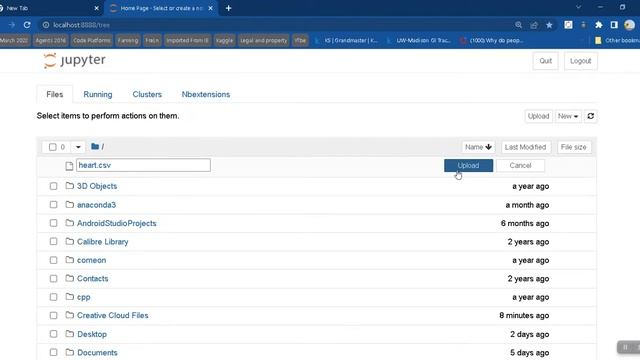Viewport: 640px width, 360px height.
Task: Check the box for Creative Cloud Files
Action: pyautogui.click(x=53, y=316)
